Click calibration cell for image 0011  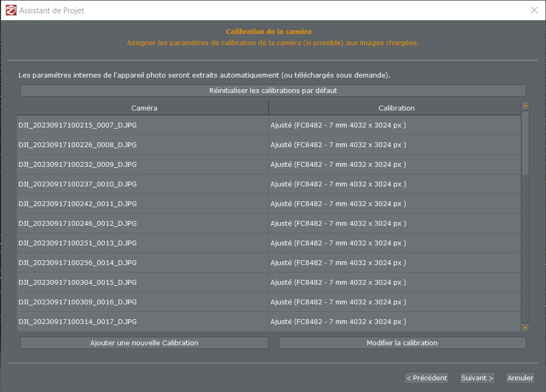click(395, 204)
